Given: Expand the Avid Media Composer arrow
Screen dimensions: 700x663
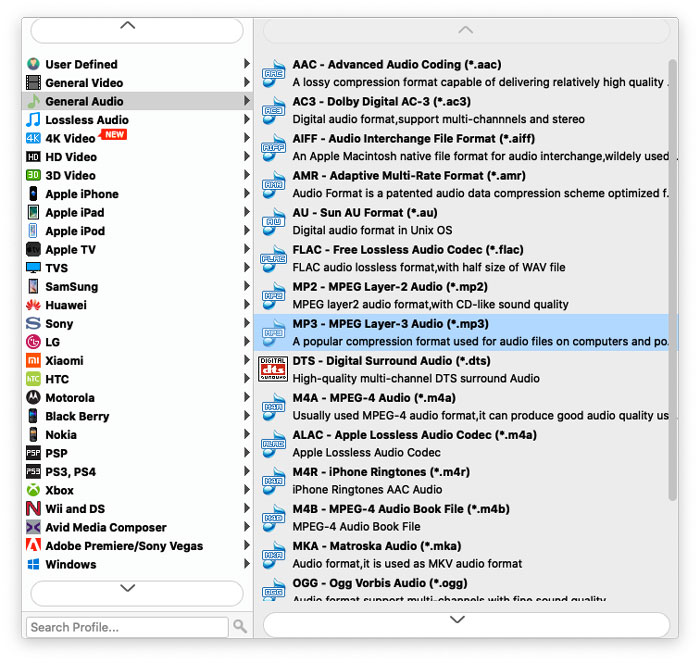Looking at the screenshot, I should (x=246, y=527).
